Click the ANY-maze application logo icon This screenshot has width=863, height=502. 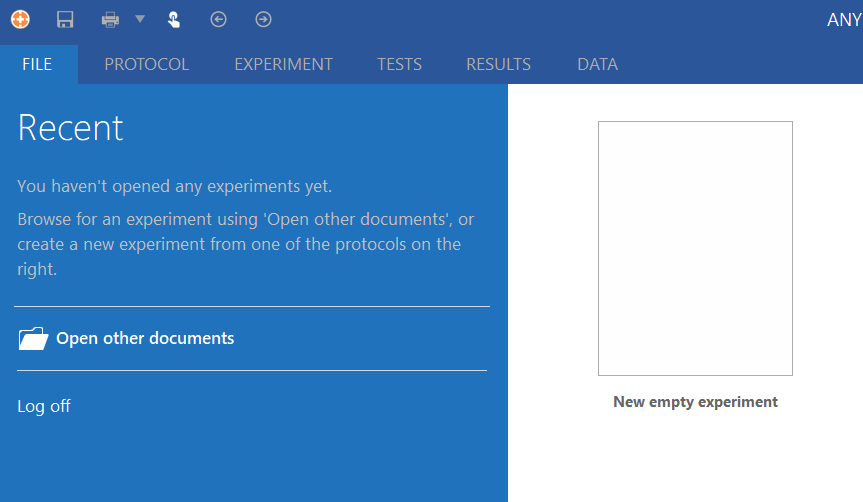click(x=20, y=20)
